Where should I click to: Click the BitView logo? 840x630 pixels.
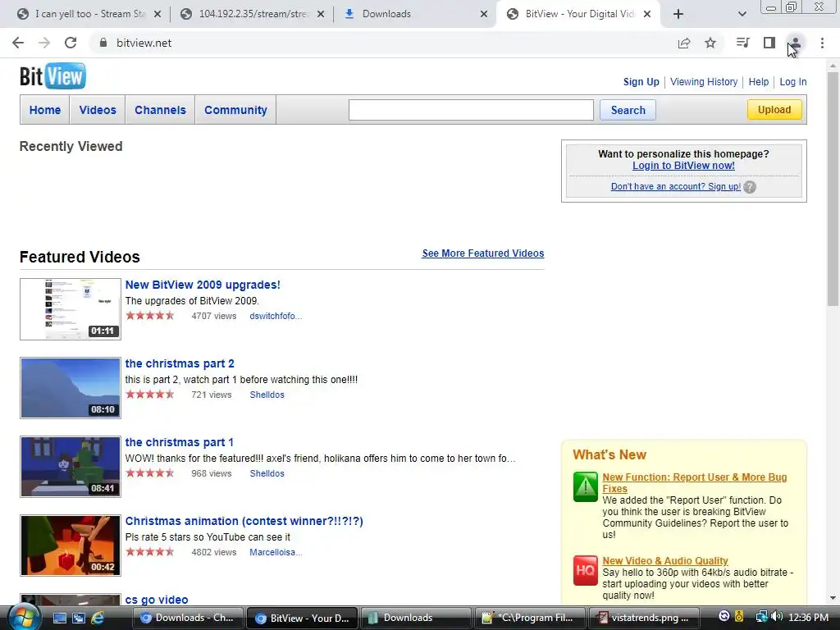pos(52,76)
